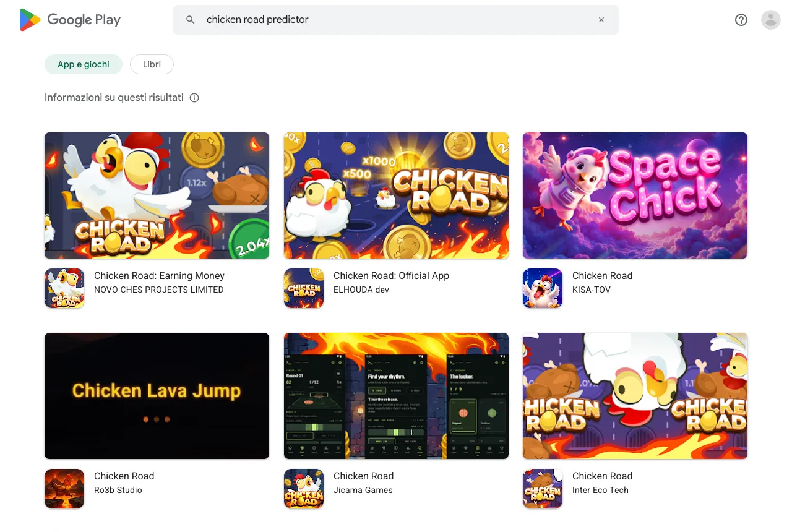Click the developer name ELHOUDA dev
This screenshot has height=532, width=792.
tap(361, 290)
